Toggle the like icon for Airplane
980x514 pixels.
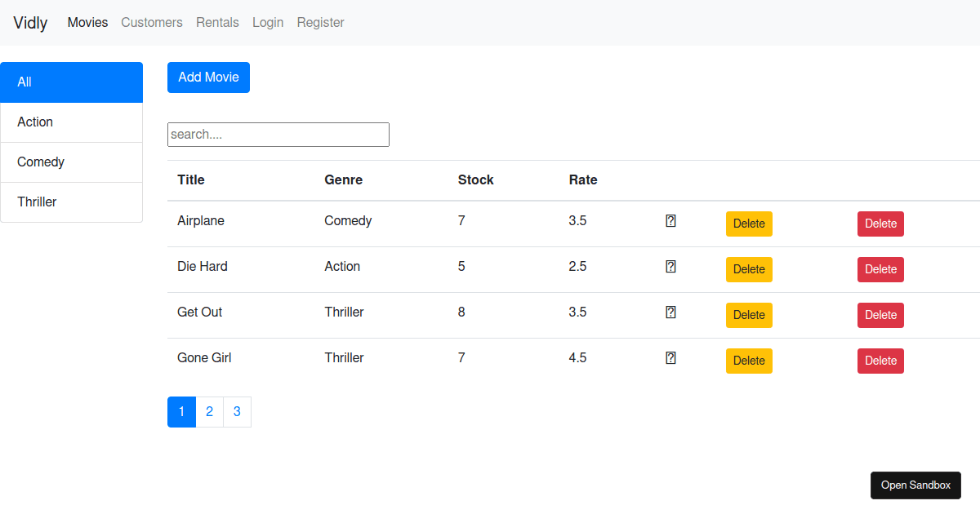point(670,220)
